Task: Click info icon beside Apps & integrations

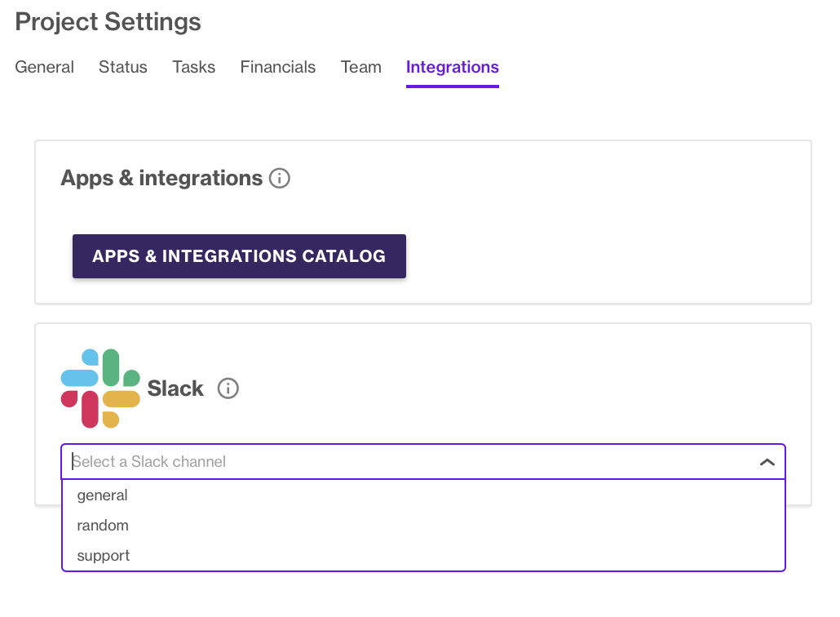Action: [279, 178]
